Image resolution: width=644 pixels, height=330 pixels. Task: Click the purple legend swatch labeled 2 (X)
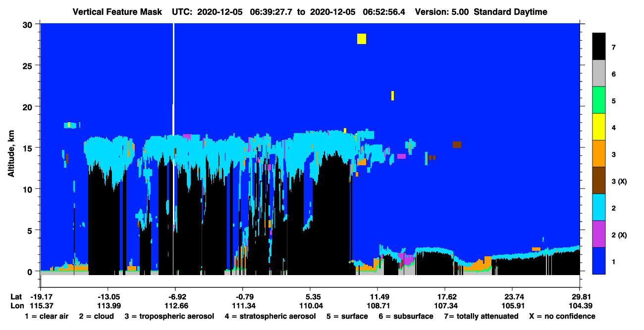[x=599, y=234]
